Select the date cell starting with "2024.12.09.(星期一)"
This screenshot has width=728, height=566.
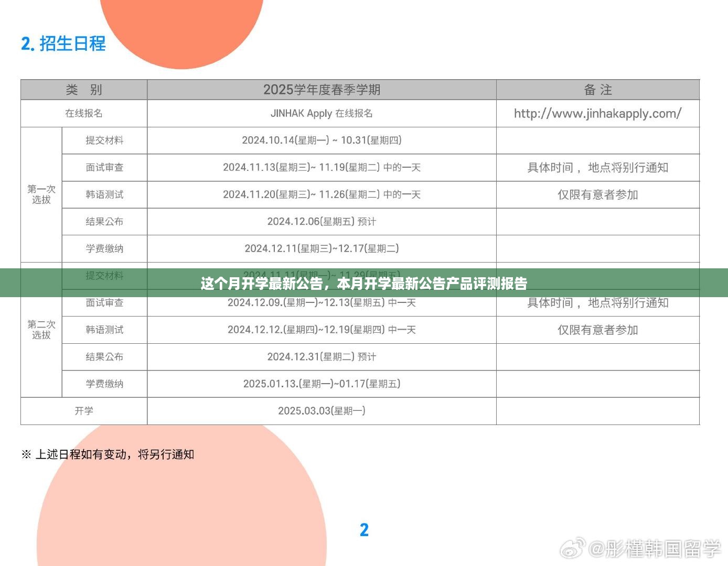click(x=322, y=302)
